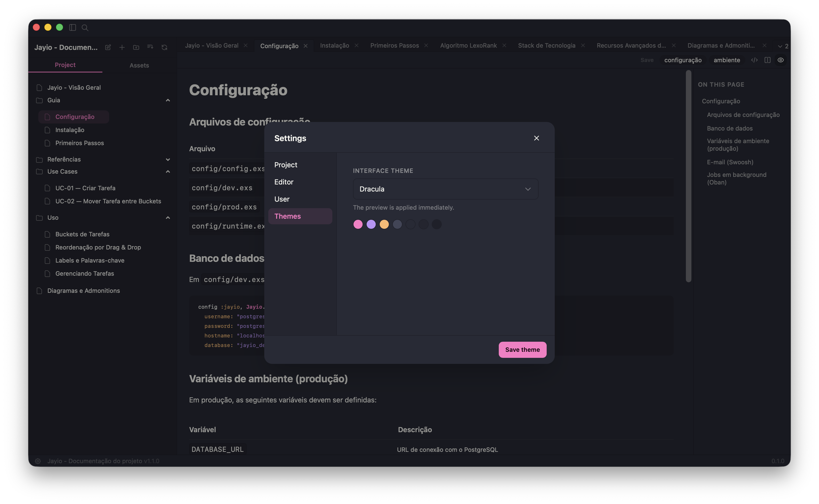Switch to the Project sidebar tab

click(x=65, y=65)
